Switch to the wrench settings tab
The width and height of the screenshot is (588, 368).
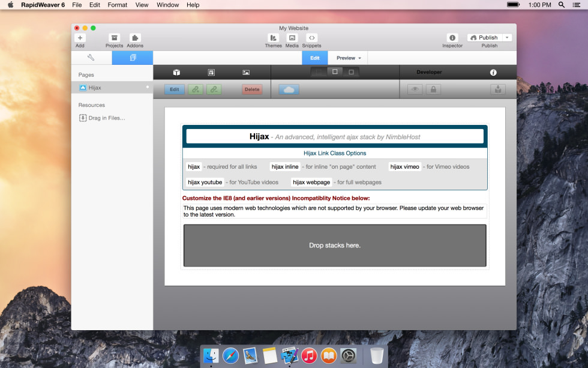91,58
